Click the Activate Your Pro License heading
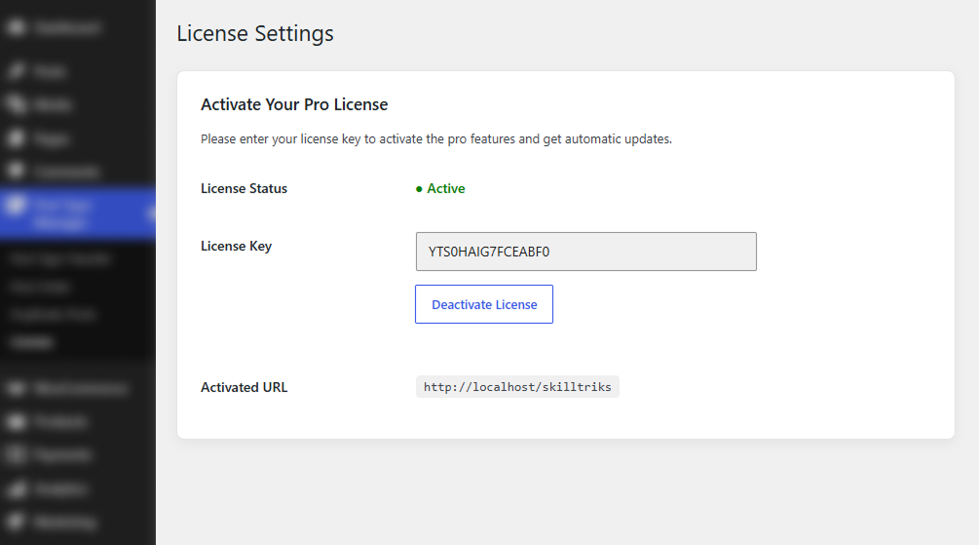Screen dimensions: 980x545 coord(294,104)
